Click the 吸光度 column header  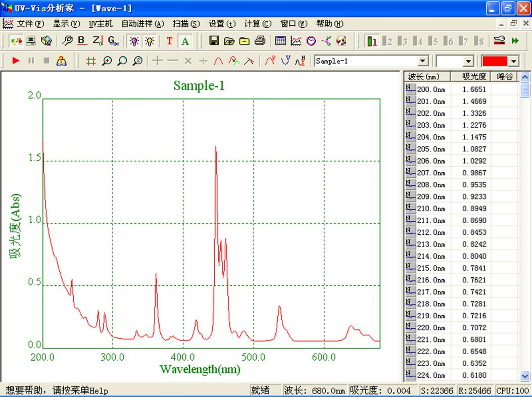point(474,77)
